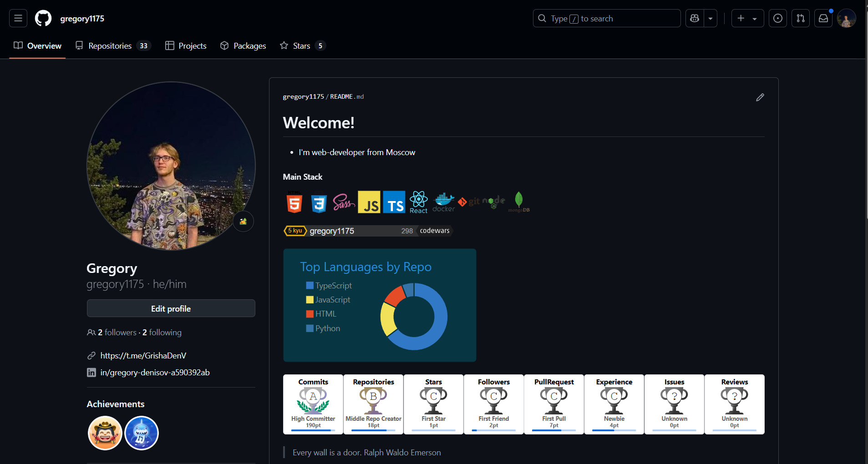The width and height of the screenshot is (868, 464).
Task: Open the Projects tab
Action: [186, 45]
